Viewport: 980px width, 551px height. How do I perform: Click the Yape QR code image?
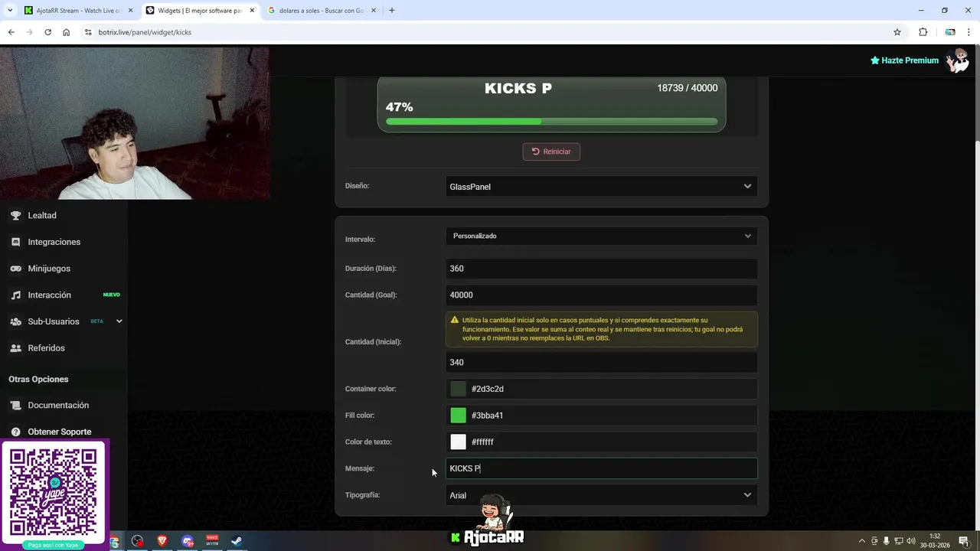[x=54, y=491]
